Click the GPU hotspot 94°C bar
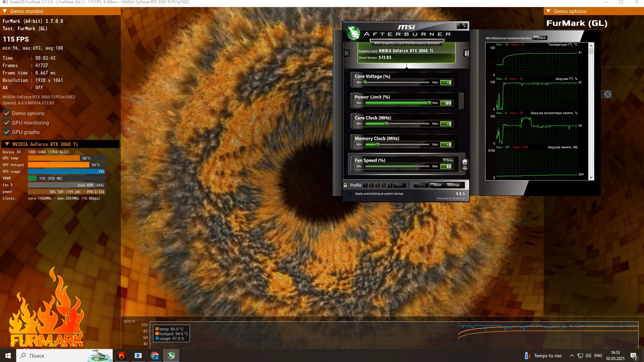The width and height of the screenshot is (644, 362). pyautogui.click(x=67, y=165)
